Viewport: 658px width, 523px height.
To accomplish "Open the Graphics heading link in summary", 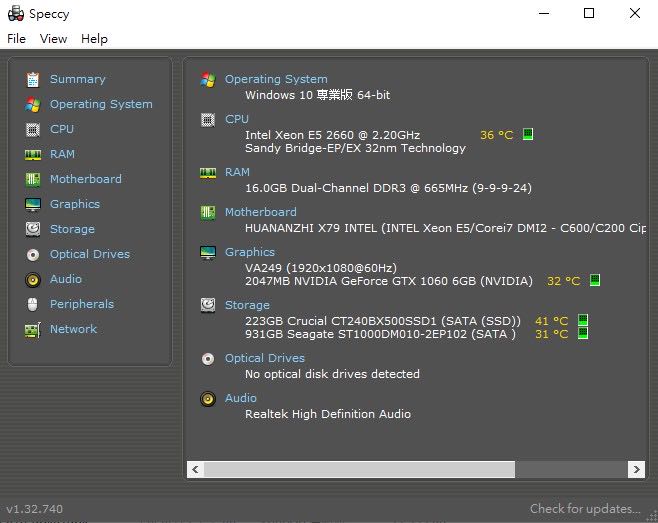I will (x=250, y=252).
